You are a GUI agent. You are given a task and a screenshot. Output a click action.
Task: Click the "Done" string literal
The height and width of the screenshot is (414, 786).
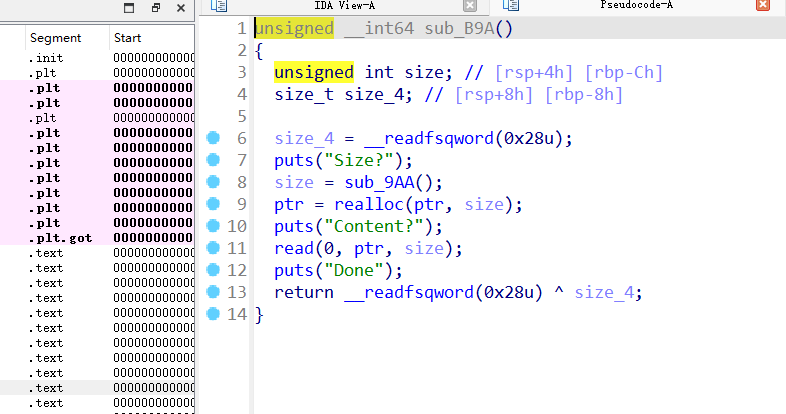pos(354,271)
